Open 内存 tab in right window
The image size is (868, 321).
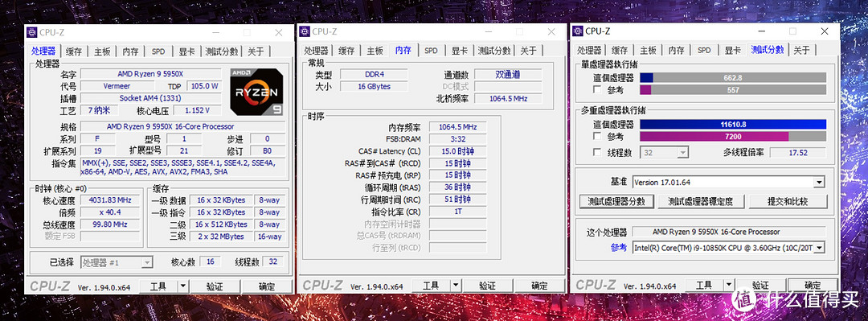point(677,50)
